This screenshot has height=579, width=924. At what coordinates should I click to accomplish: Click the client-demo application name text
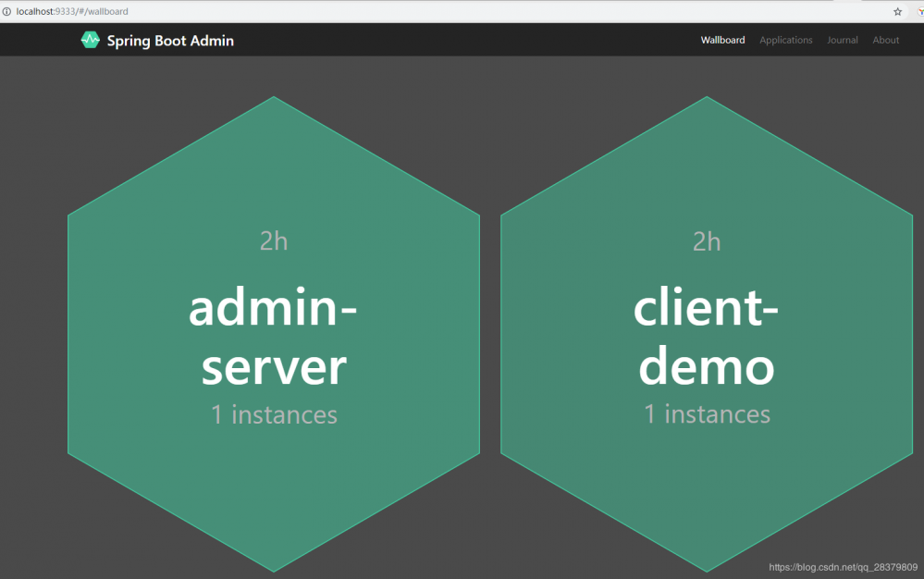pyautogui.click(x=706, y=337)
